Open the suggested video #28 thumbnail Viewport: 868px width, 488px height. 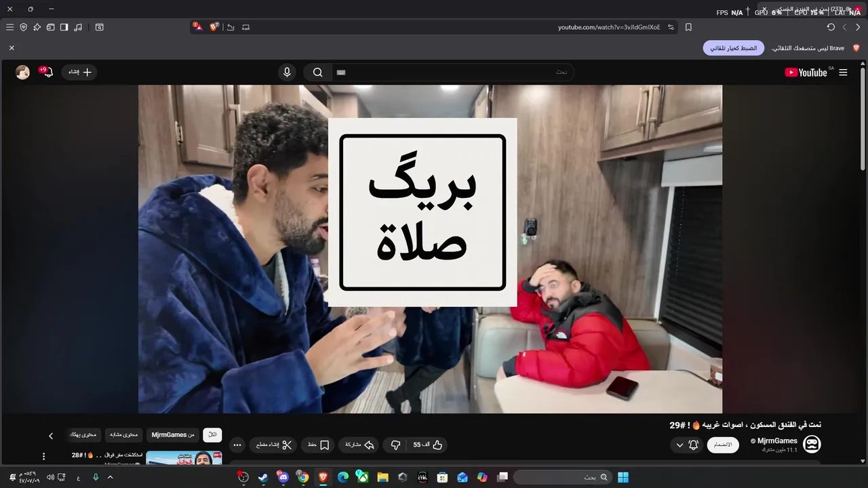[x=184, y=458]
